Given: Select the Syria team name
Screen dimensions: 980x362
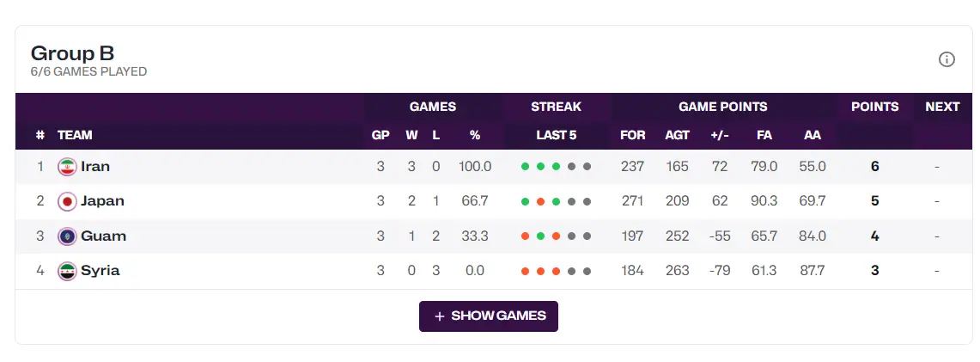Looking at the screenshot, I should pos(100,271).
